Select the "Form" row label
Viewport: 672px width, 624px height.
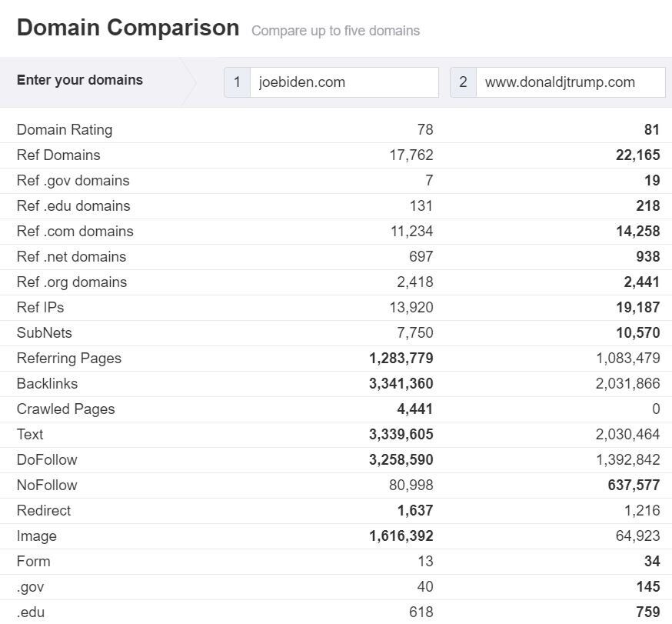pos(34,562)
